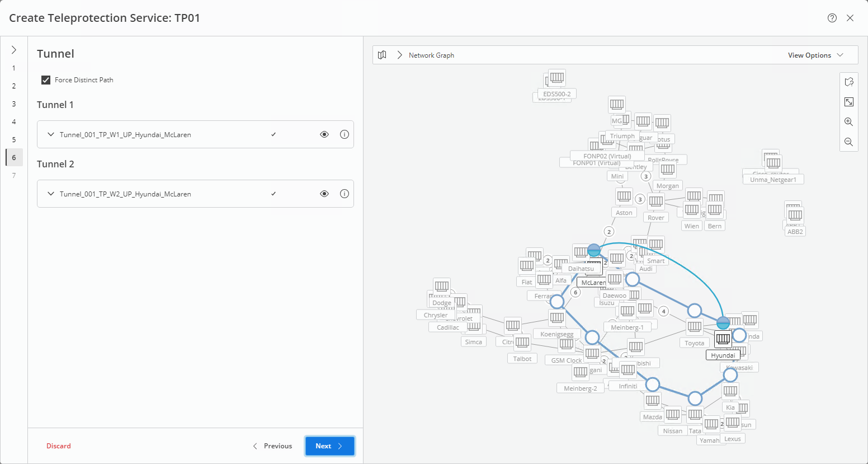868x464 pixels.
Task: Click the fit-to-screen icon on graph
Action: (x=848, y=102)
